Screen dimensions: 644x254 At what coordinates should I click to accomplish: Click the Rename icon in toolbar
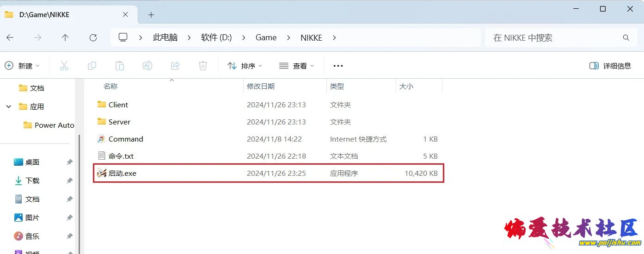147,66
